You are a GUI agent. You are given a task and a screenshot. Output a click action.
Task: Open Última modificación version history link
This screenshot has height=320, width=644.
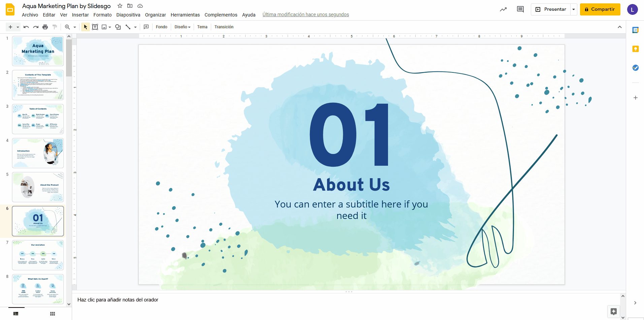(305, 15)
